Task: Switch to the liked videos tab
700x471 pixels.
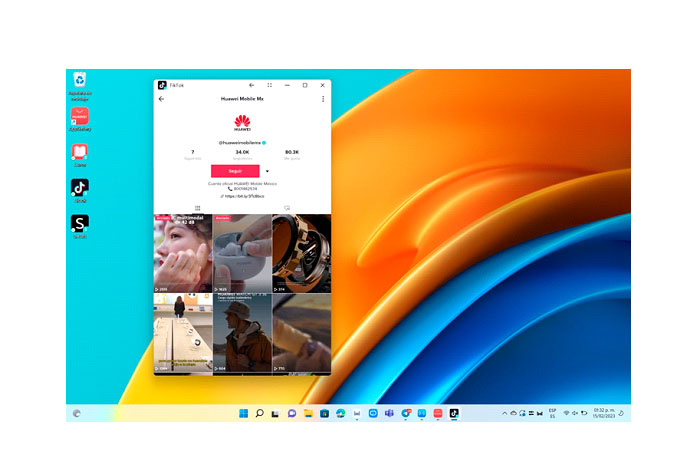Action: pyautogui.click(x=287, y=208)
